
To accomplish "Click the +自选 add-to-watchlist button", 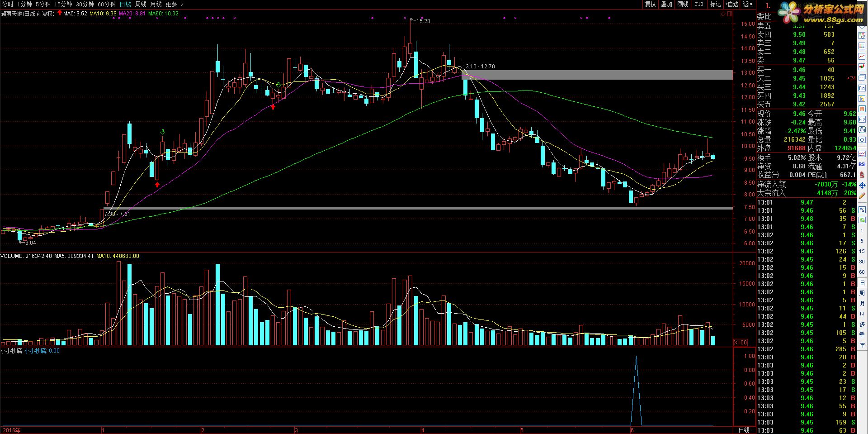I will (732, 4).
